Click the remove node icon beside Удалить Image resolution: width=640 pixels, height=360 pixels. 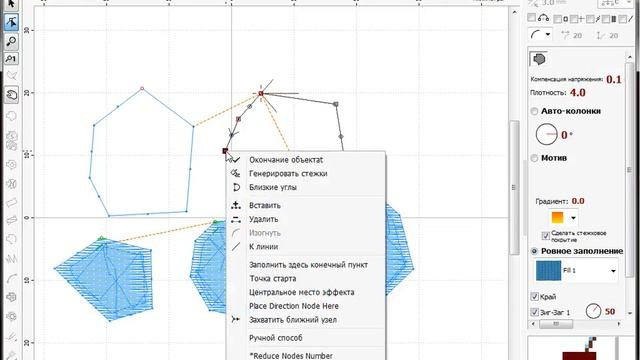[x=236, y=220]
